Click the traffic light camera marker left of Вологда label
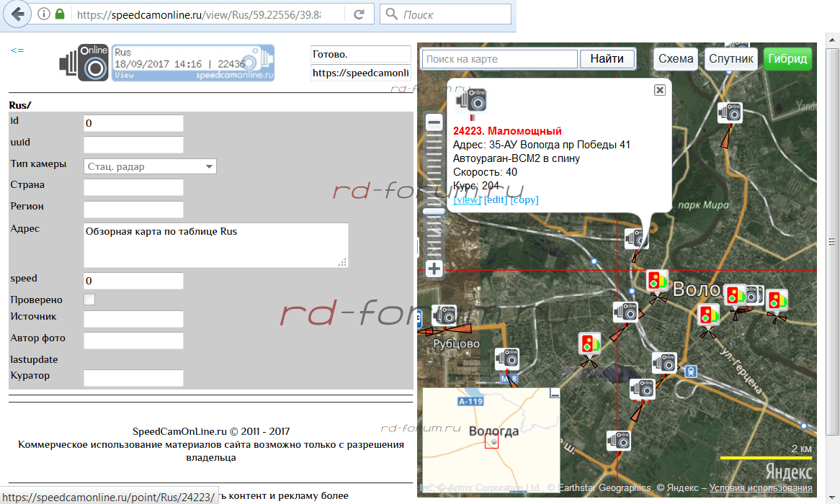 pos(656,280)
